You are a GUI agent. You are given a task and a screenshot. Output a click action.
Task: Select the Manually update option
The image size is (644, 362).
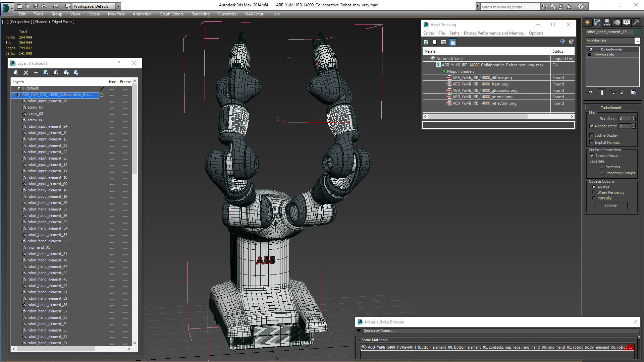[594, 198]
